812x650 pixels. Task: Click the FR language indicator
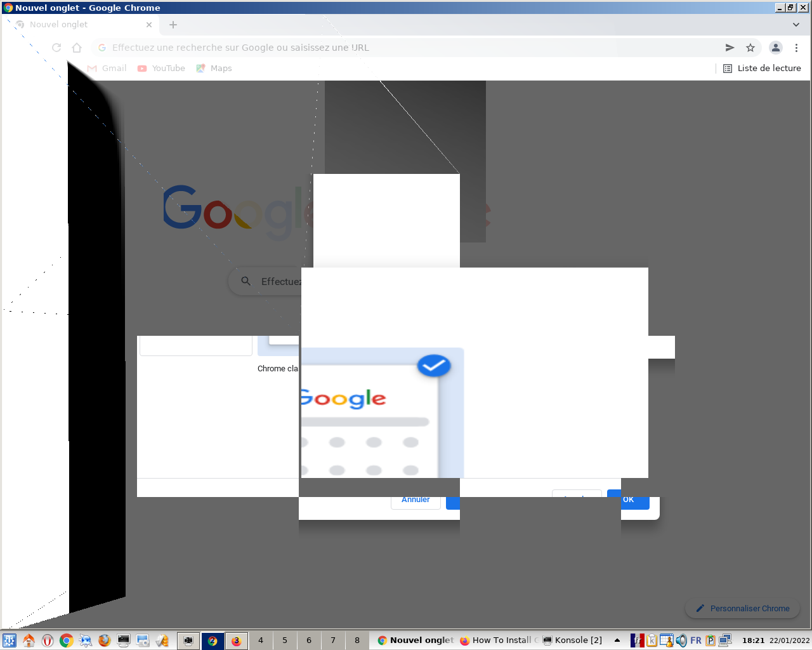(696, 640)
